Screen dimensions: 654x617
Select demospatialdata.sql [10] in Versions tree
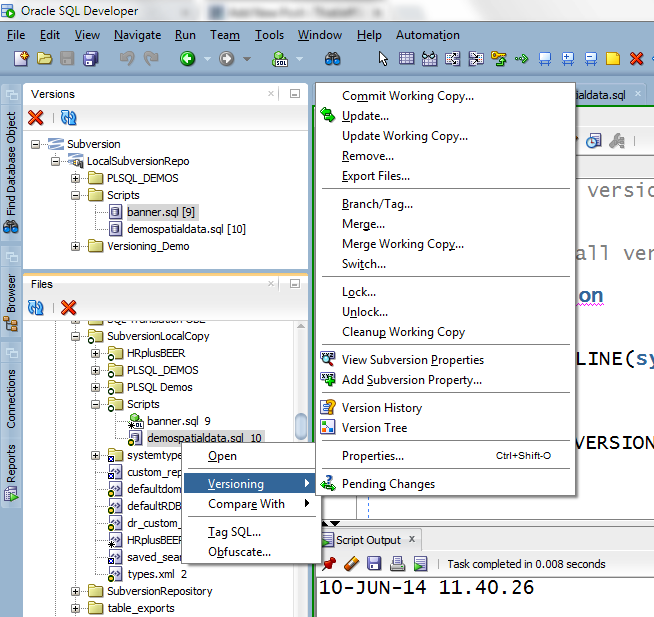[186, 229]
